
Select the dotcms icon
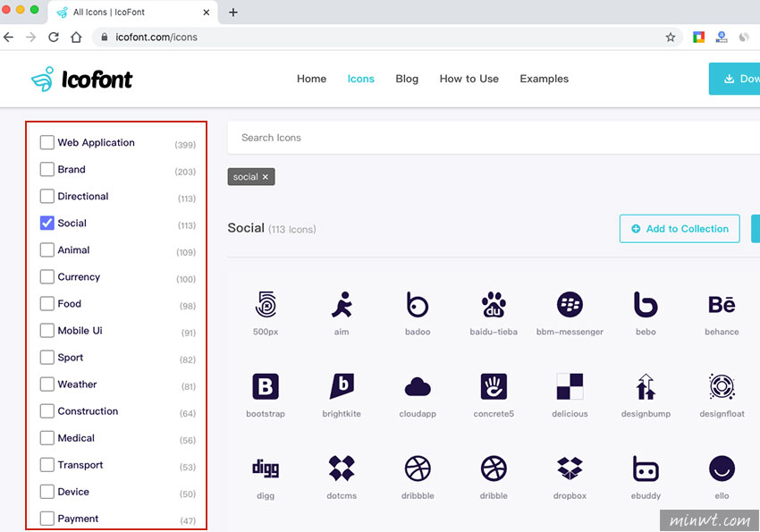(342, 469)
